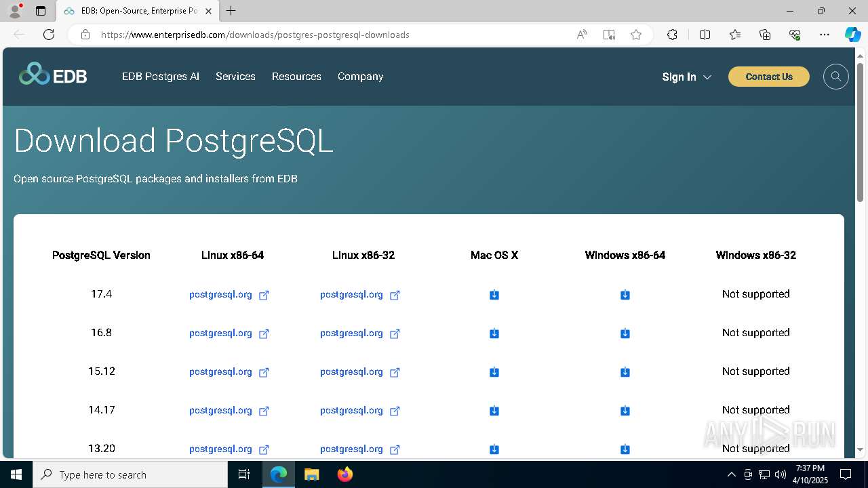
Task: Open the browser profile avatar
Action: [15, 11]
